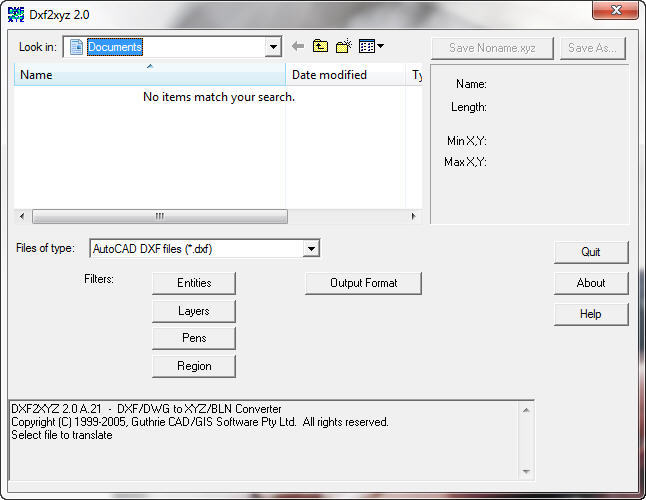Click the Quit button
This screenshot has width=646, height=500.
coord(591,252)
